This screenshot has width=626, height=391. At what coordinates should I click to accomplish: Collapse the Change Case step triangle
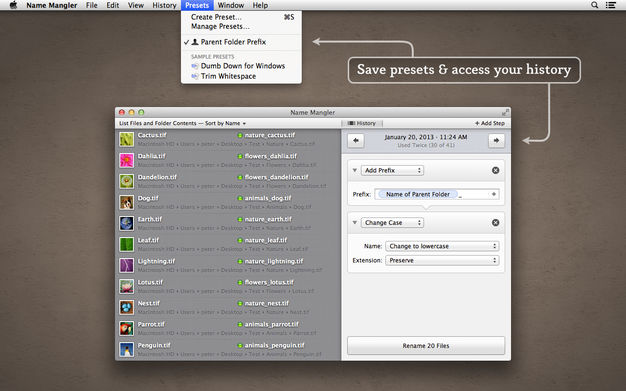(x=355, y=222)
